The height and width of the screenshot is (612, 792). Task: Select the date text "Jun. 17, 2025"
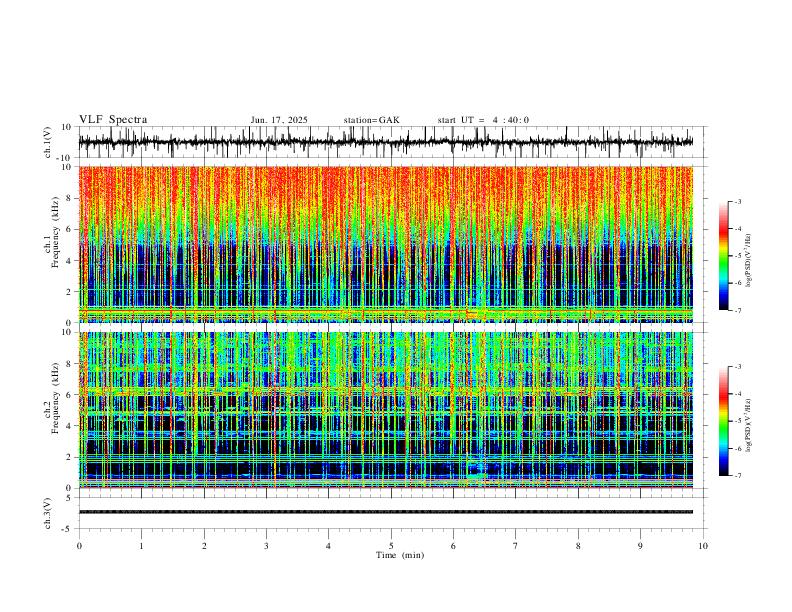coord(279,120)
